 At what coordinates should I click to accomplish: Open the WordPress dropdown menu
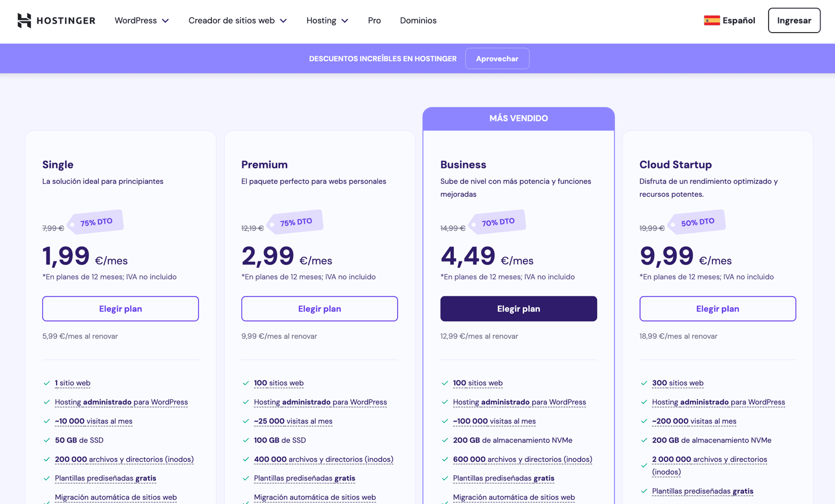[142, 20]
